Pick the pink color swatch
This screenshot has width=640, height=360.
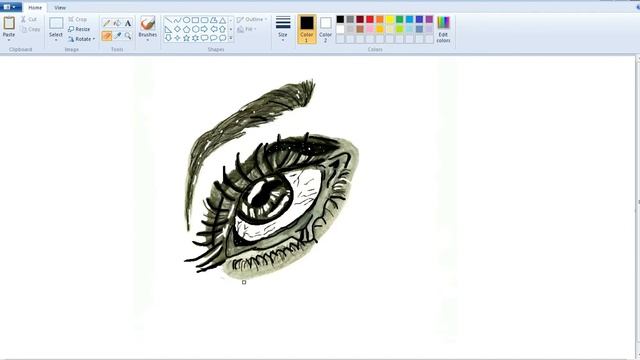370,29
